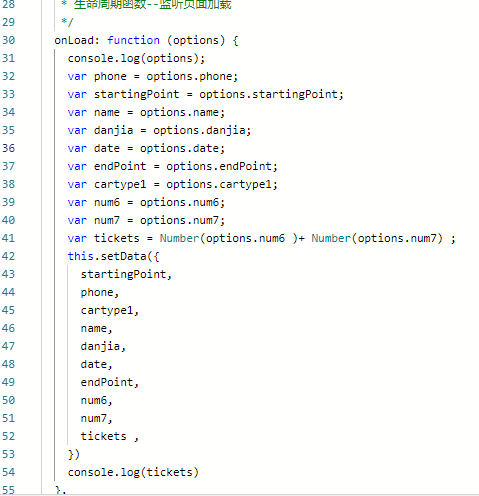This screenshot has height=496, width=479.
Task: Click tickets entry on line 52
Action: click(x=103, y=436)
